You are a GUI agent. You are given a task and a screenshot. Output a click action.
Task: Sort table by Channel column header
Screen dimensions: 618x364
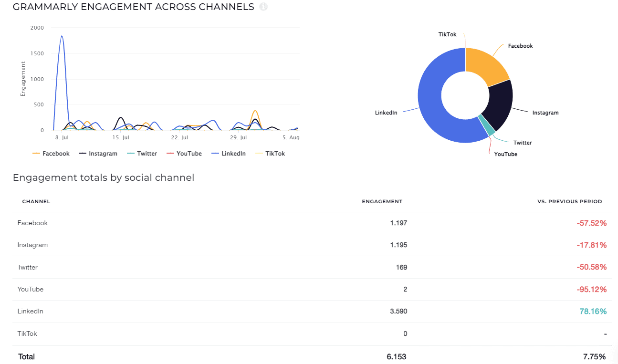36,201
